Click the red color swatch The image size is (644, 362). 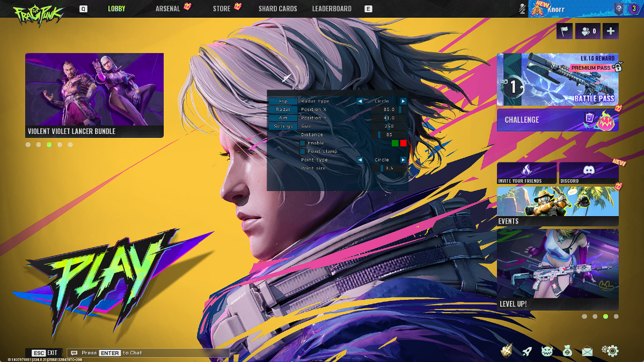(x=404, y=143)
